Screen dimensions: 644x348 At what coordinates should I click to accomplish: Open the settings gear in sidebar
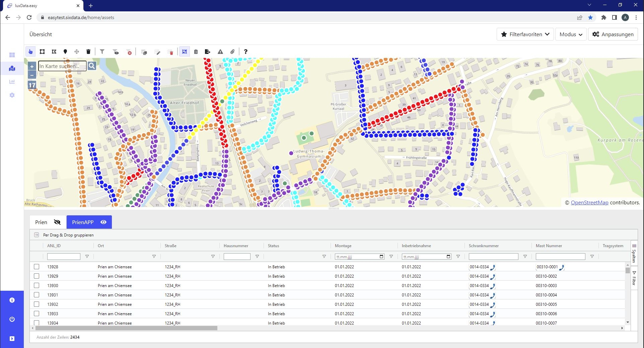12,95
